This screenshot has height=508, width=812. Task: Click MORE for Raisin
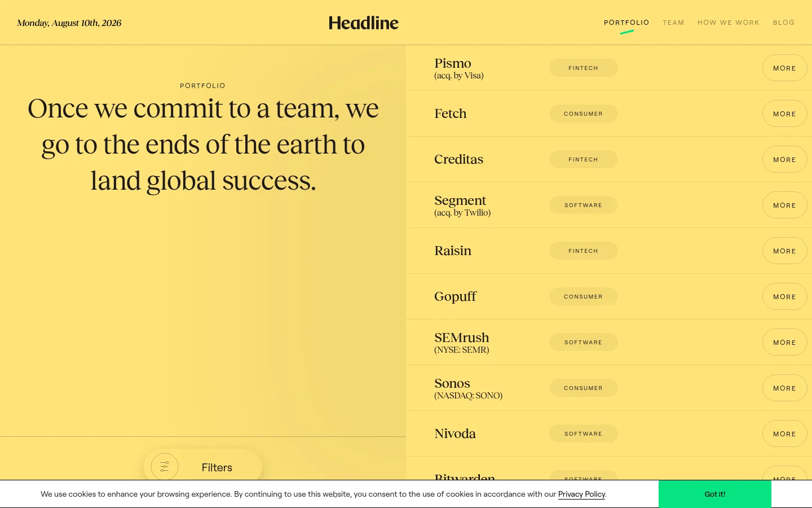pos(785,251)
